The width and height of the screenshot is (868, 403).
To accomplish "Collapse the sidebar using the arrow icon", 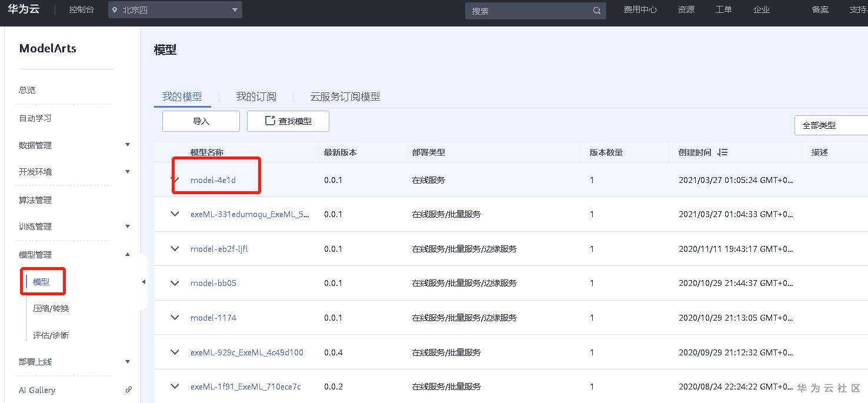I will [x=143, y=282].
